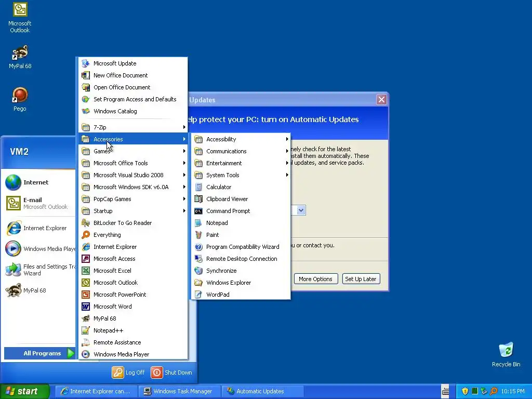Open WordPad from Accessories
532x399 pixels.
[x=241, y=294]
